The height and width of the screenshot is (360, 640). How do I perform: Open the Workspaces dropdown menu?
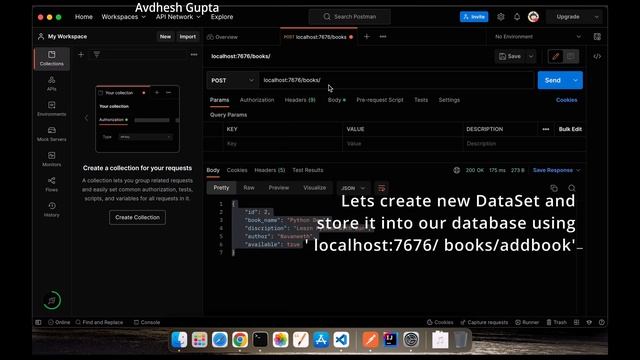click(x=123, y=17)
